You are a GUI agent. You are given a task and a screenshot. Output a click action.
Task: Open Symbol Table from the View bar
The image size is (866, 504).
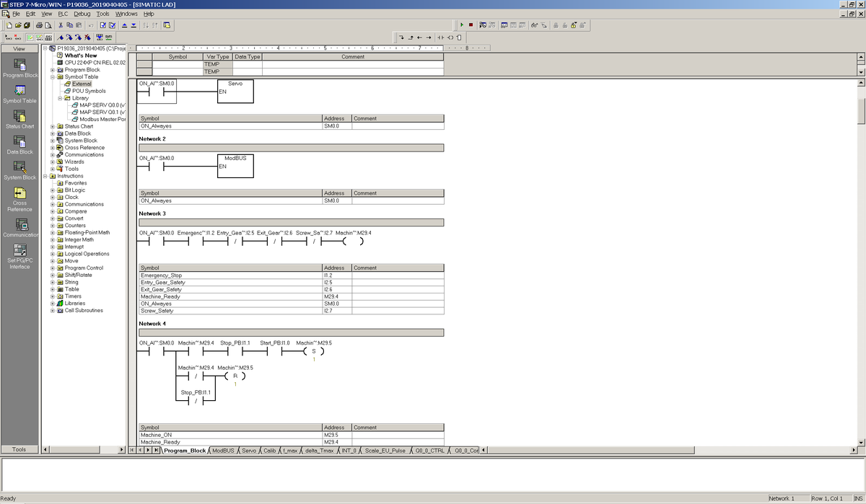pyautogui.click(x=20, y=94)
